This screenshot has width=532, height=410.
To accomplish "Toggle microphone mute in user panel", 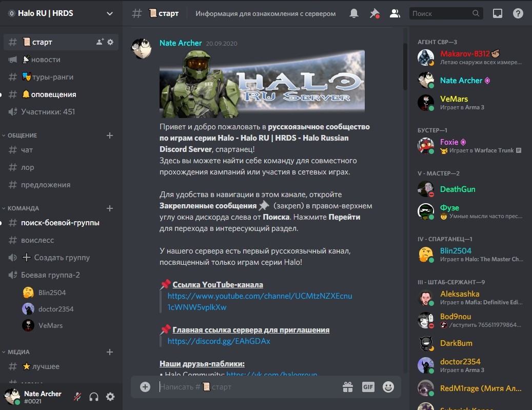I will [77, 397].
